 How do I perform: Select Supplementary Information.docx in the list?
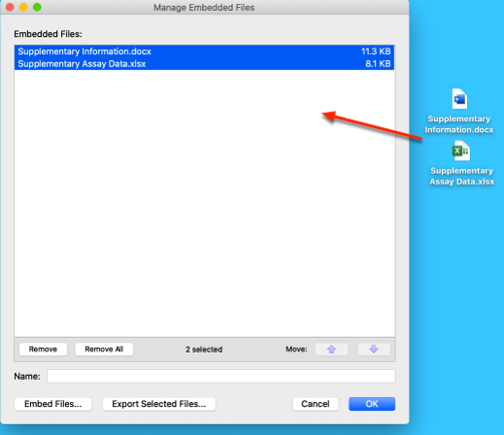204,51
